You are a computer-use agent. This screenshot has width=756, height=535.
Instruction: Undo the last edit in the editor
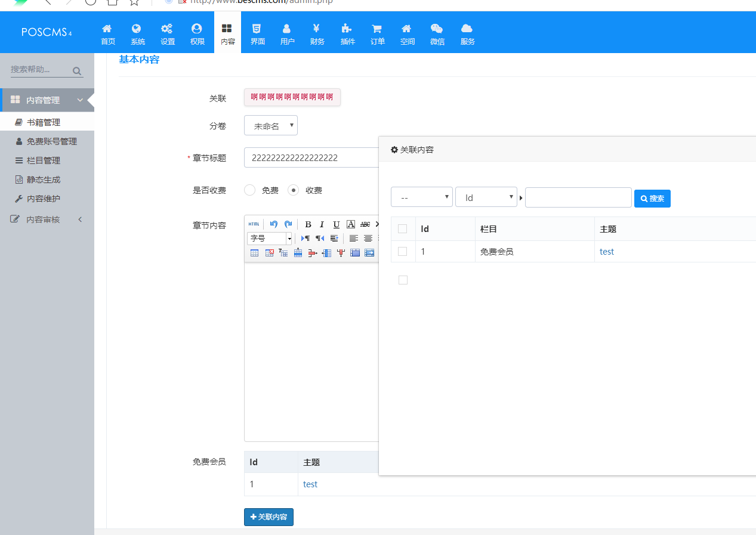tap(274, 224)
